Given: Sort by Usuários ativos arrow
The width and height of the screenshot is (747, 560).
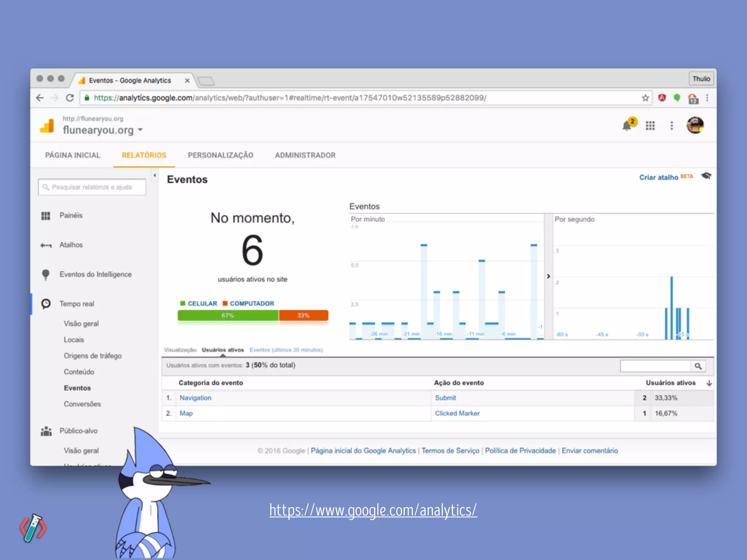Looking at the screenshot, I should point(709,383).
